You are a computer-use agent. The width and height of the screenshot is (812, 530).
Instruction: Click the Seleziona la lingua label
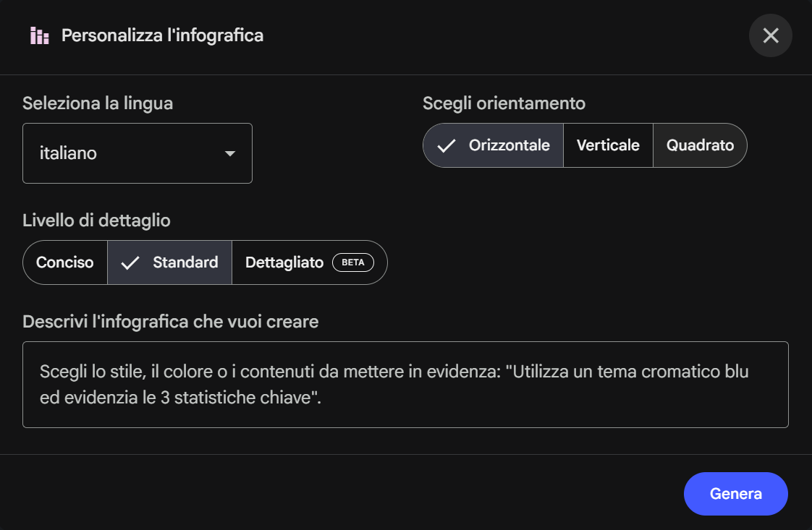coord(98,103)
